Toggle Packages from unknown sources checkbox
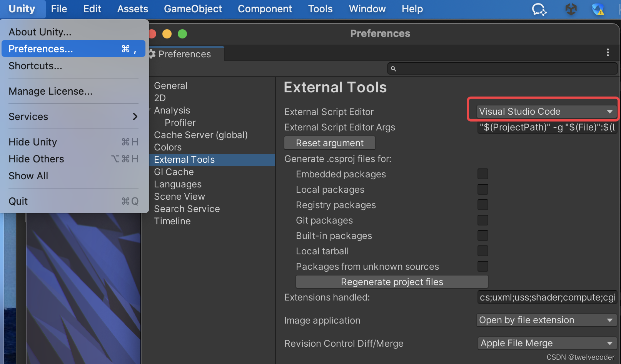This screenshot has height=364, width=621. [483, 266]
